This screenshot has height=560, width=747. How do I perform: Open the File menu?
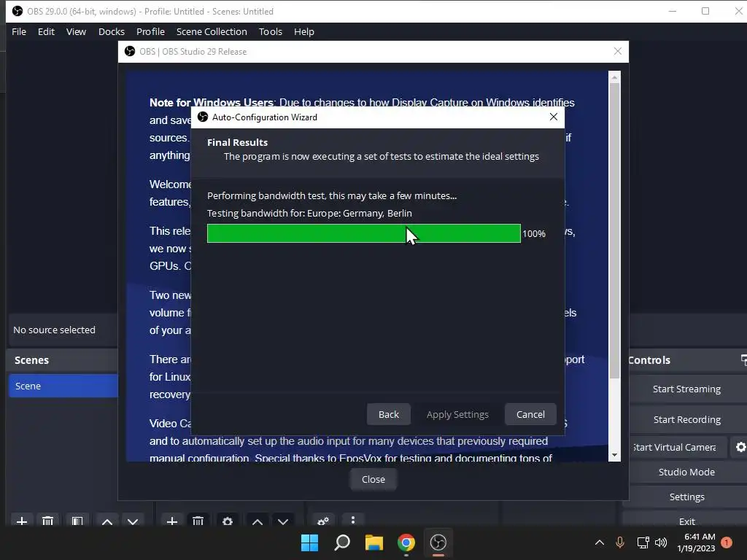(19, 31)
